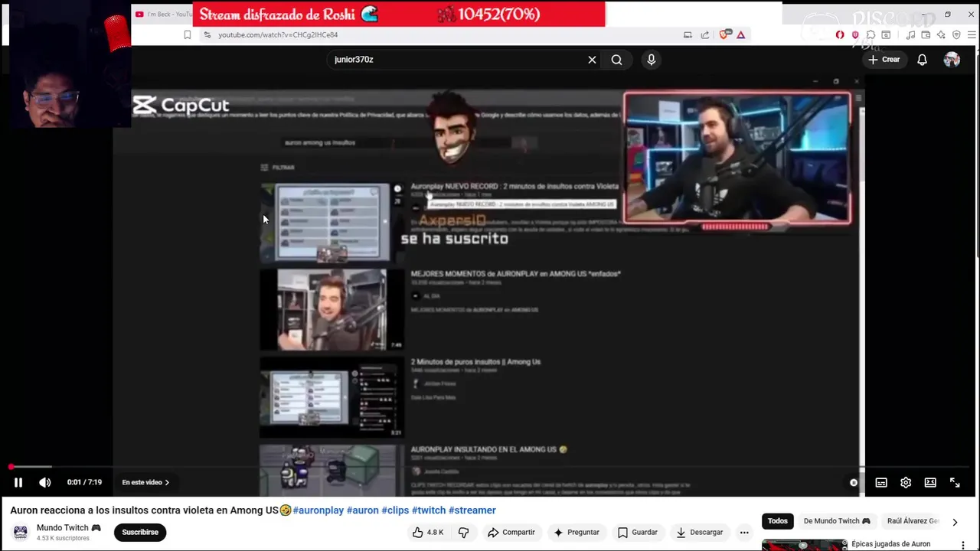The height and width of the screenshot is (551, 980).
Task: Click the browser address bar URL
Action: pos(278,34)
